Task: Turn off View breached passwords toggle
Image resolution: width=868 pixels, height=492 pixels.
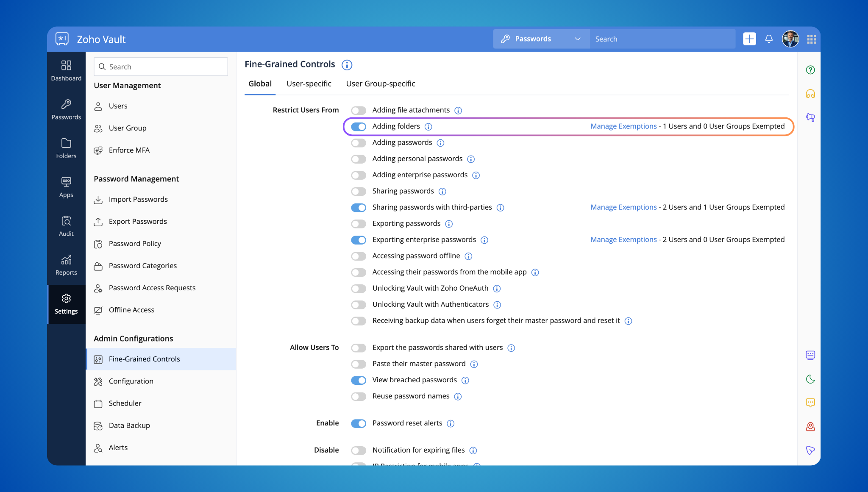Action: click(359, 380)
